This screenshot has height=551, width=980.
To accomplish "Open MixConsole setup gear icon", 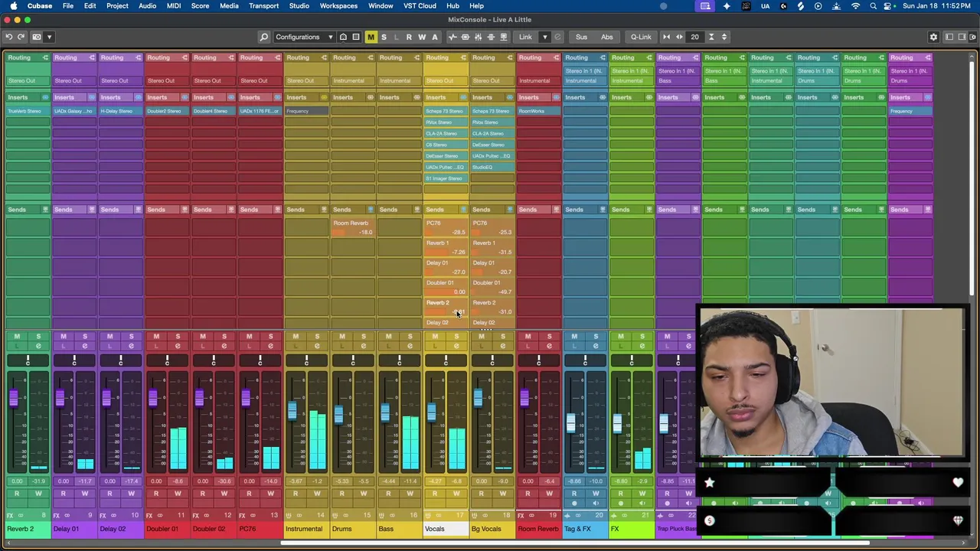I will (x=933, y=37).
